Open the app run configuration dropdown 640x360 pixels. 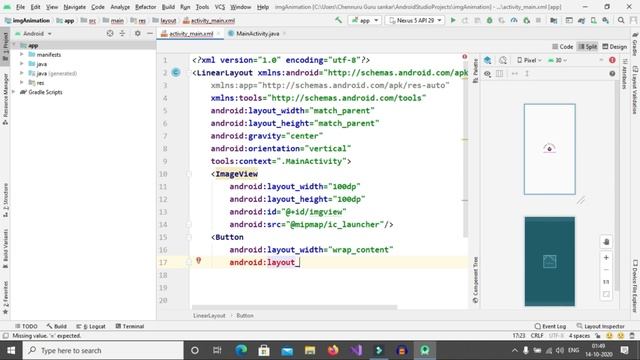tap(365, 20)
